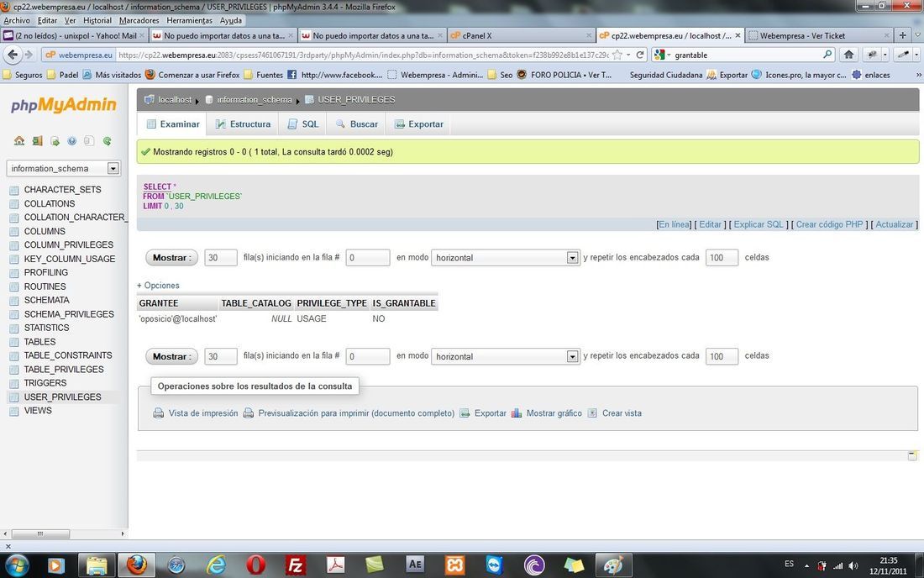Click the localhost breadcrumb link
Screen dimensions: 924x578
(175, 100)
